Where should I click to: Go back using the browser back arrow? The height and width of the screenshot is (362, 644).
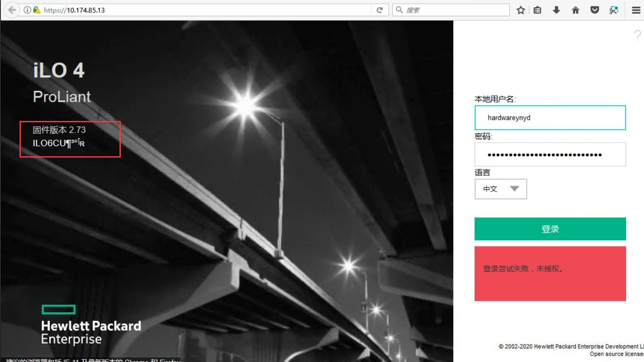coord(12,10)
